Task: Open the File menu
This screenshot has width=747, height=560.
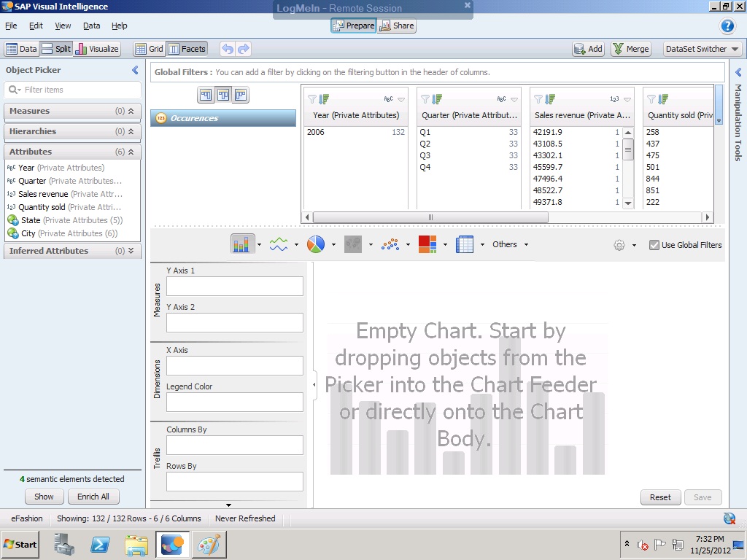Action: (11, 26)
